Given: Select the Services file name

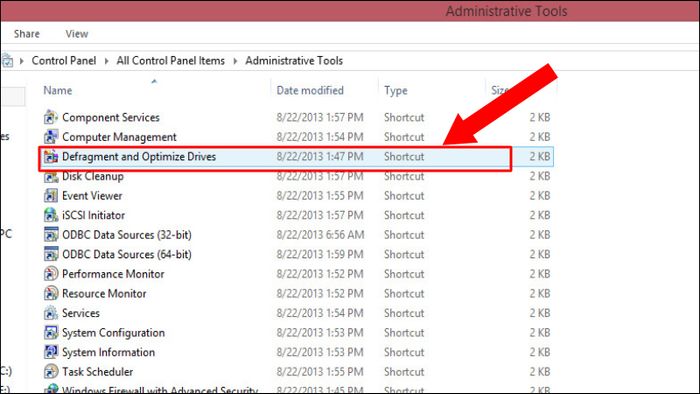Looking at the screenshot, I should click(x=81, y=313).
